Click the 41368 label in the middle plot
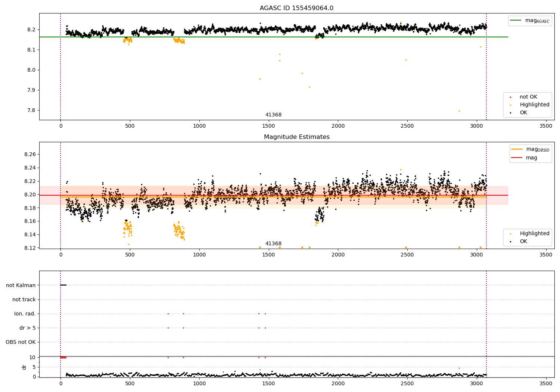Screen dimensions: 560x392 (273, 244)
